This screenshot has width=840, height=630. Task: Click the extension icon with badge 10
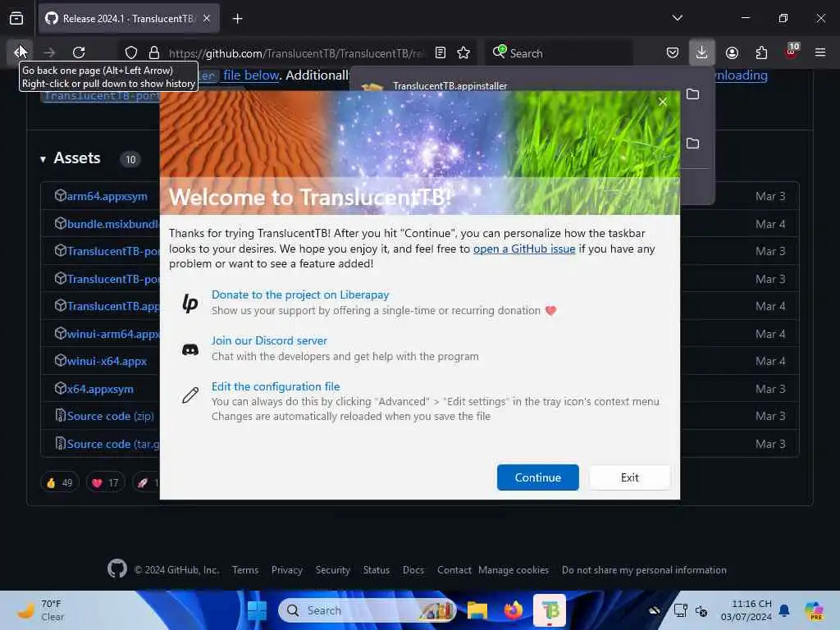tap(792, 52)
